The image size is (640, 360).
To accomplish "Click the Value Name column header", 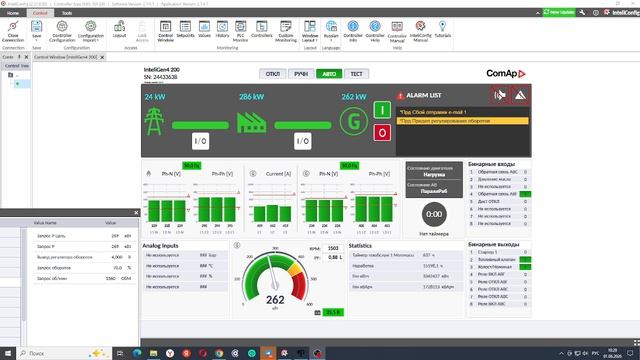I will point(45,223).
